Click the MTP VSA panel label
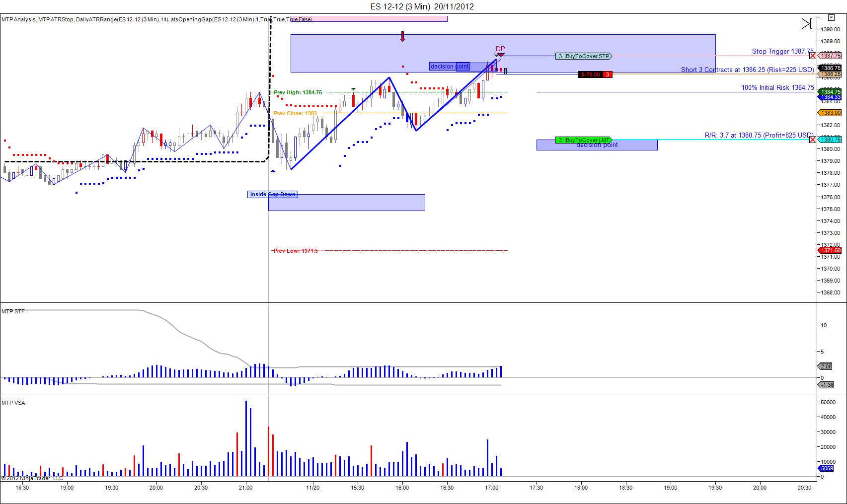Screen dimensions: 847x504 coord(13,403)
